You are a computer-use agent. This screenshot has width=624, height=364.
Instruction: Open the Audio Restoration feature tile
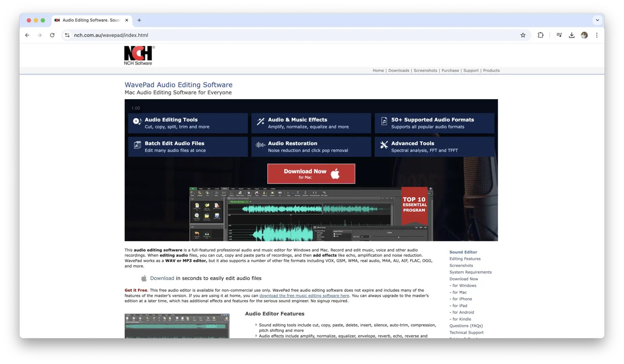click(x=311, y=147)
